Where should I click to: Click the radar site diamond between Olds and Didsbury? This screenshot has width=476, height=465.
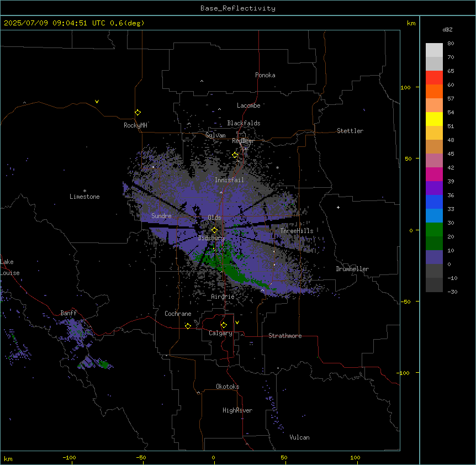point(214,230)
